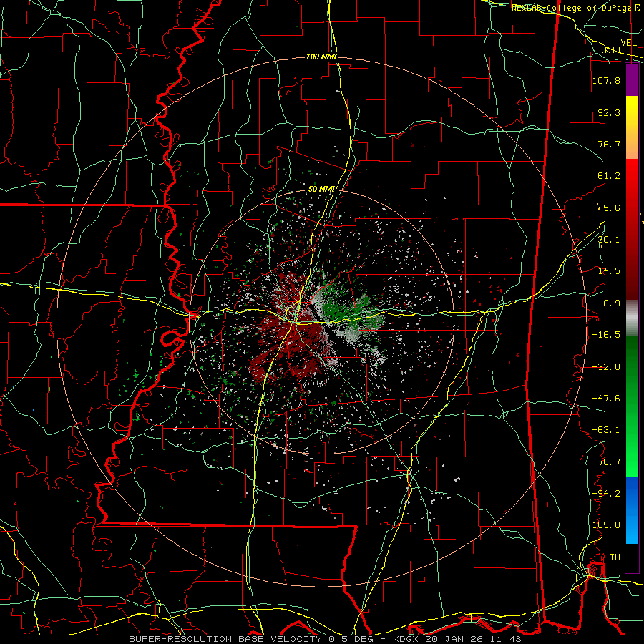Select the 30.1 value on velocity scale

coord(609,240)
